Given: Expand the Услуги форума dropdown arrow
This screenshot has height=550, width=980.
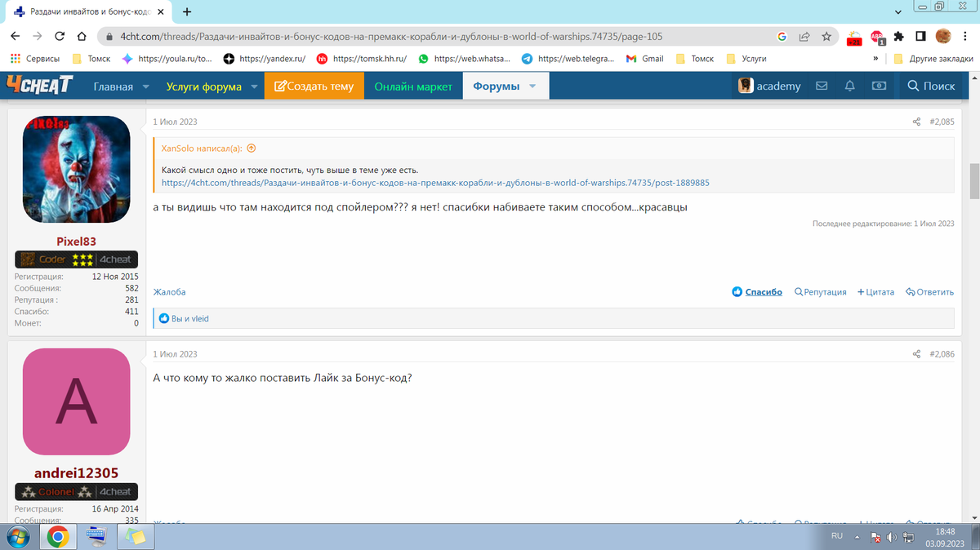Looking at the screenshot, I should pos(254,86).
